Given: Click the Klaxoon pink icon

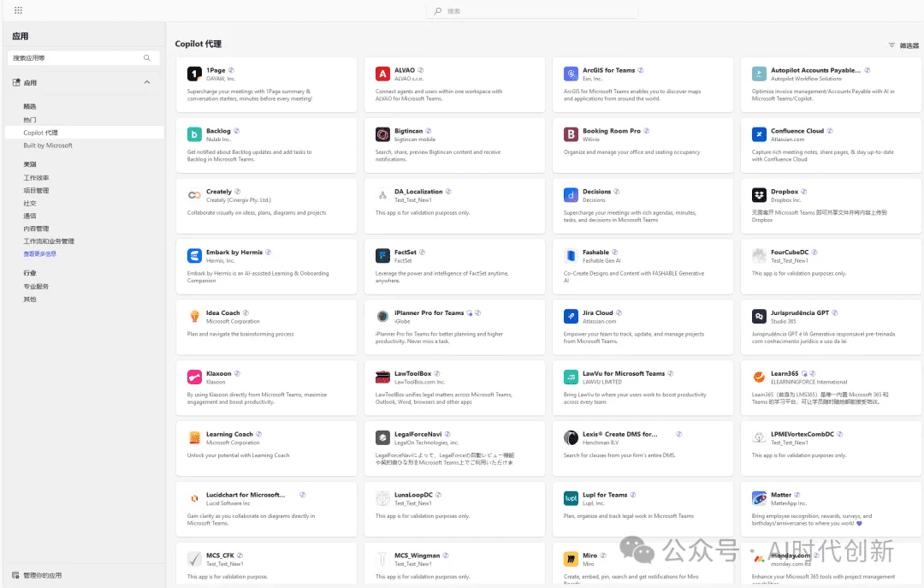Looking at the screenshot, I should pyautogui.click(x=194, y=377).
